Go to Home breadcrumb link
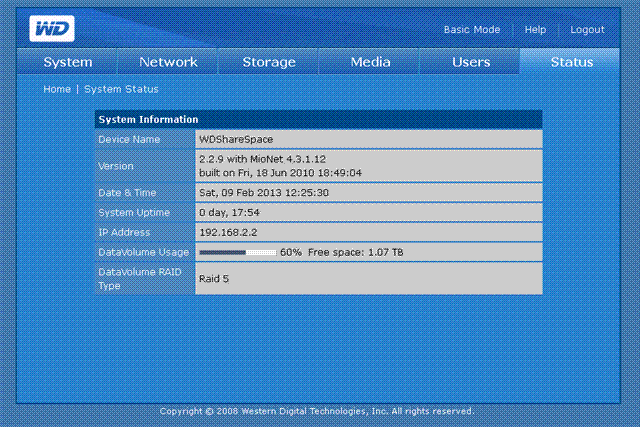 [57, 89]
